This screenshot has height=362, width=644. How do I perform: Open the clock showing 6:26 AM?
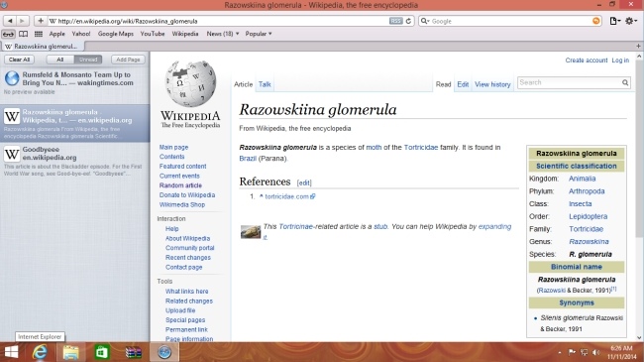(621, 352)
